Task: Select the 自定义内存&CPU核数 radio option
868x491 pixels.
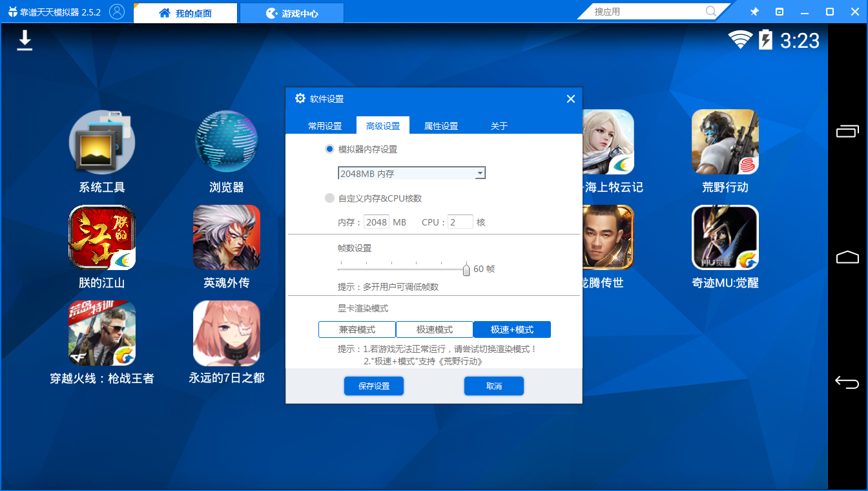Action: point(329,198)
